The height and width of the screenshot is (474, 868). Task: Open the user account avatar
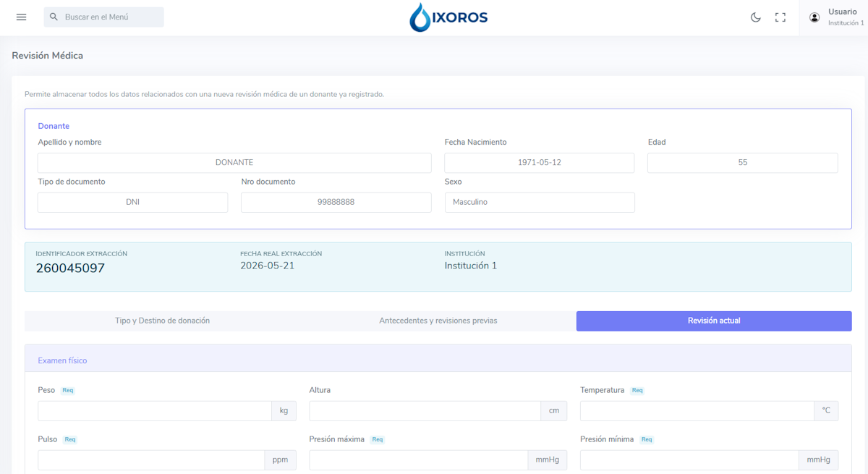coord(814,17)
